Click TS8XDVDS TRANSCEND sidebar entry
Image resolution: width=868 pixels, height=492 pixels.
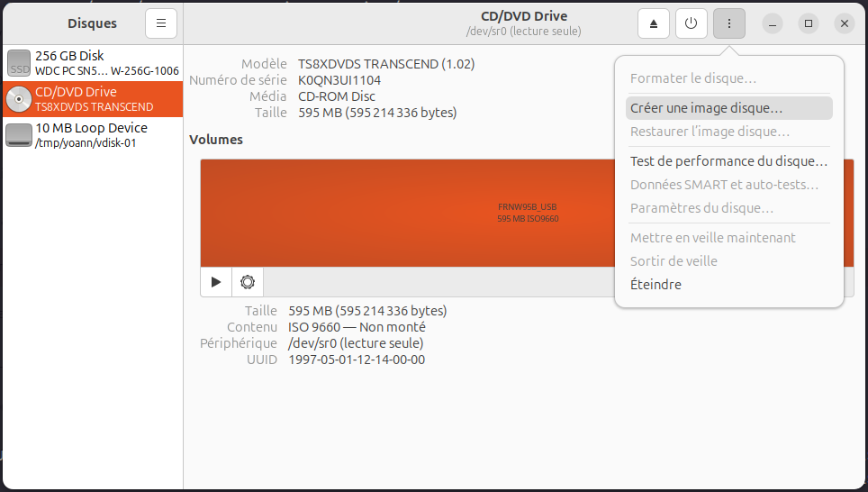pyautogui.click(x=94, y=106)
